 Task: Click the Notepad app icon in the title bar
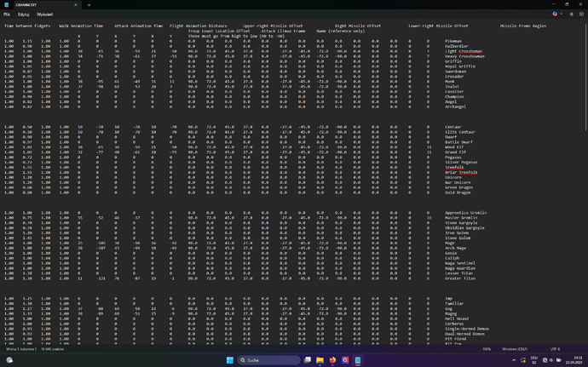pos(6,4)
